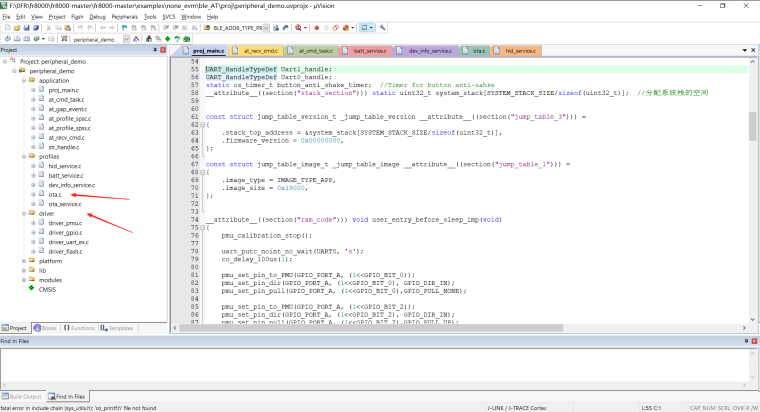This screenshot has width=760, height=412.
Task: Click the Undo toolbar icon
Action: pos(82,28)
